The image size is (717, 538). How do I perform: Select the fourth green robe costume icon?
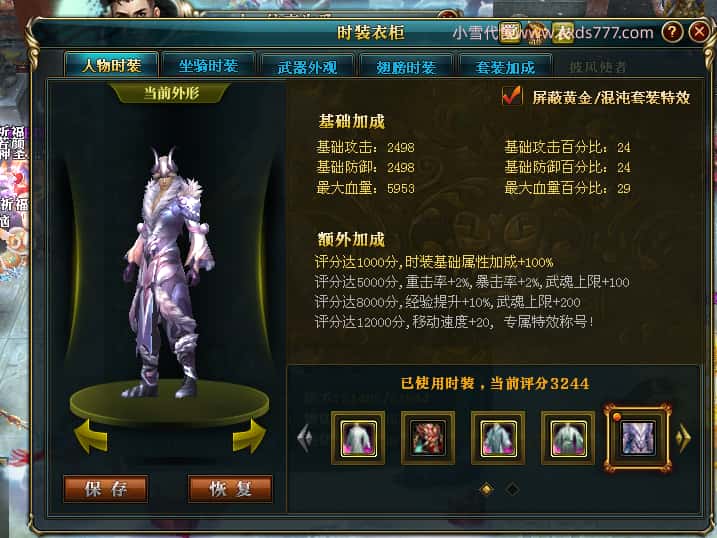(x=568, y=438)
